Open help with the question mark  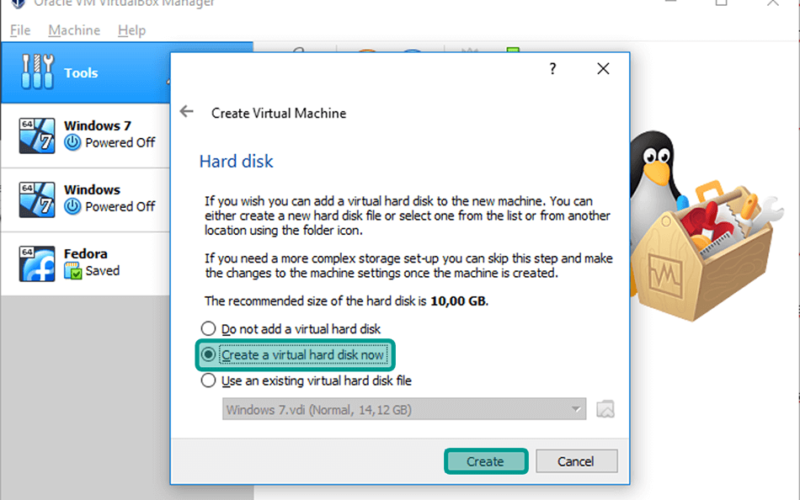pyautogui.click(x=553, y=69)
